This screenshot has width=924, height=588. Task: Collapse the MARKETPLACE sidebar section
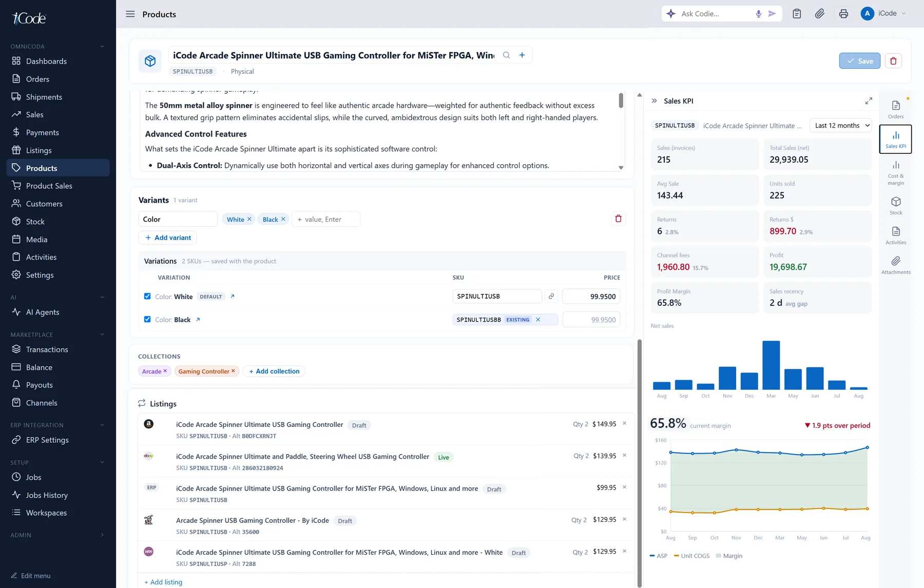coord(102,335)
